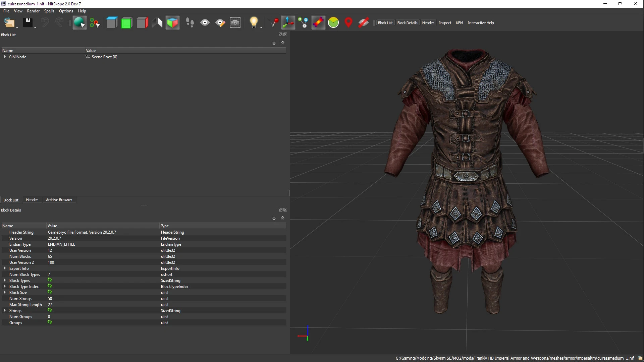Click the Redo arrow icon
644x362 pixels.
[59, 23]
